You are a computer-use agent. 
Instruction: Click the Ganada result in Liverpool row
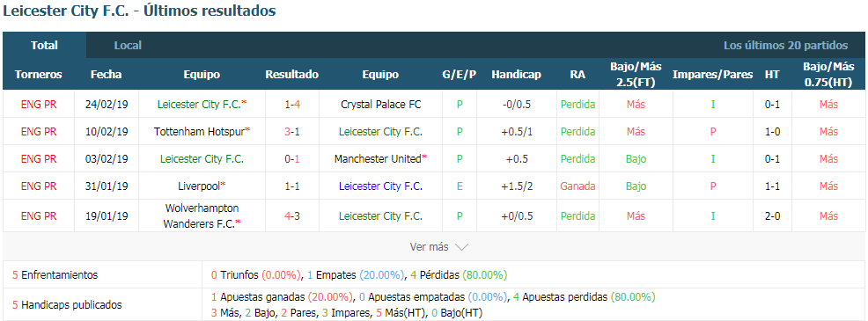pos(577,186)
